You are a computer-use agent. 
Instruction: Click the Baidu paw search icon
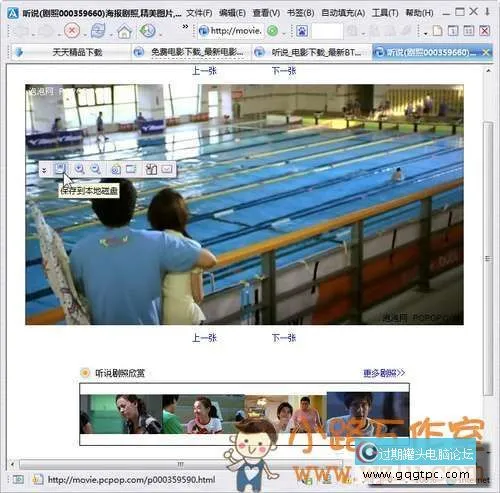[x=302, y=31]
